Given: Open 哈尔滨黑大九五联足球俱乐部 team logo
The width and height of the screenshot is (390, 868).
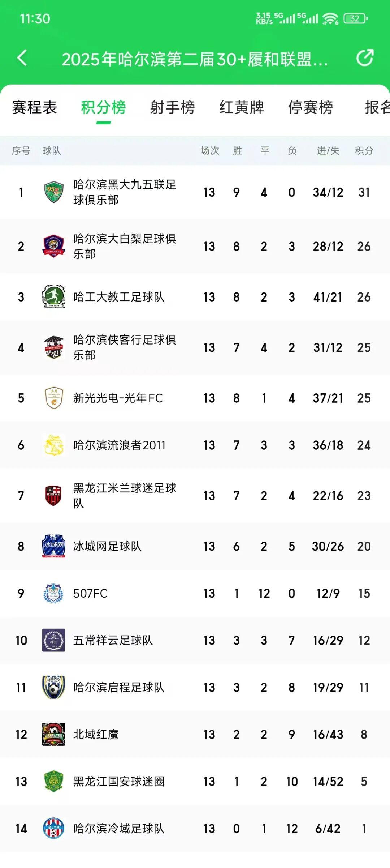Looking at the screenshot, I should pyautogui.click(x=53, y=192).
